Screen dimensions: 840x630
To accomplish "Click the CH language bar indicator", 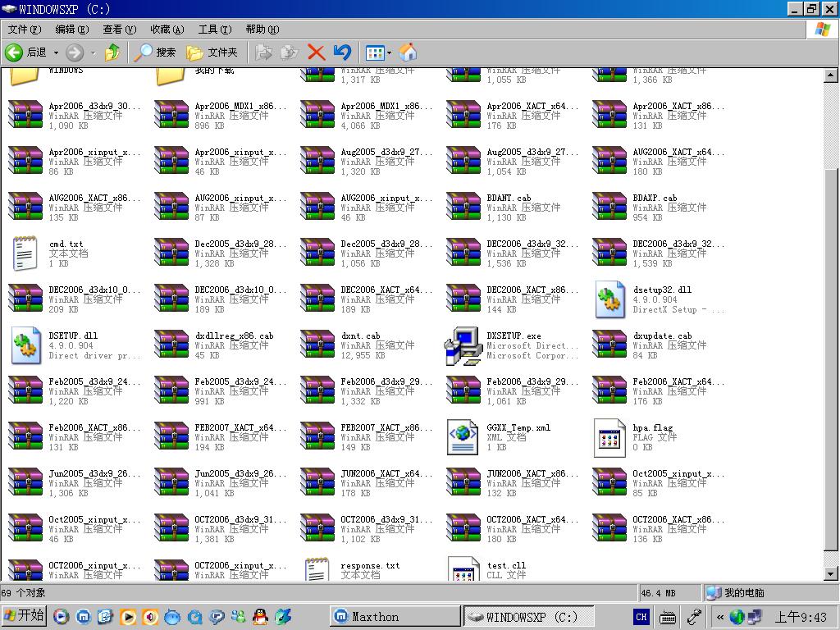I will (x=641, y=617).
